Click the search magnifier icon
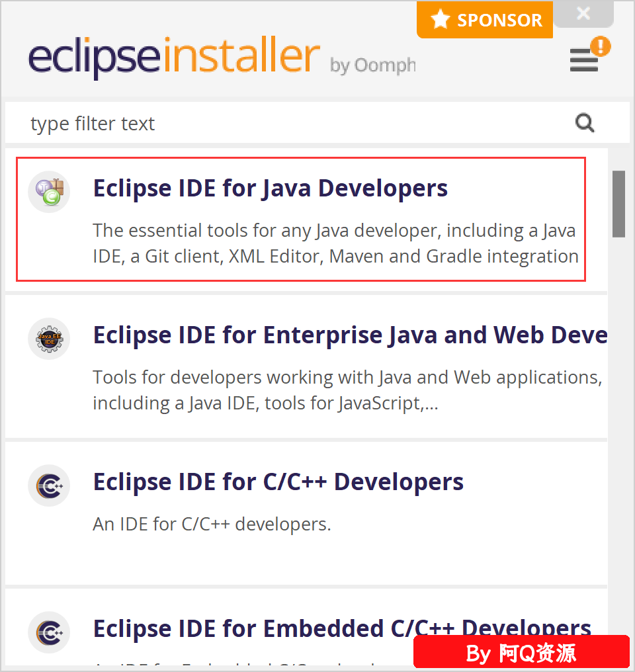The width and height of the screenshot is (635, 672). coord(585,123)
